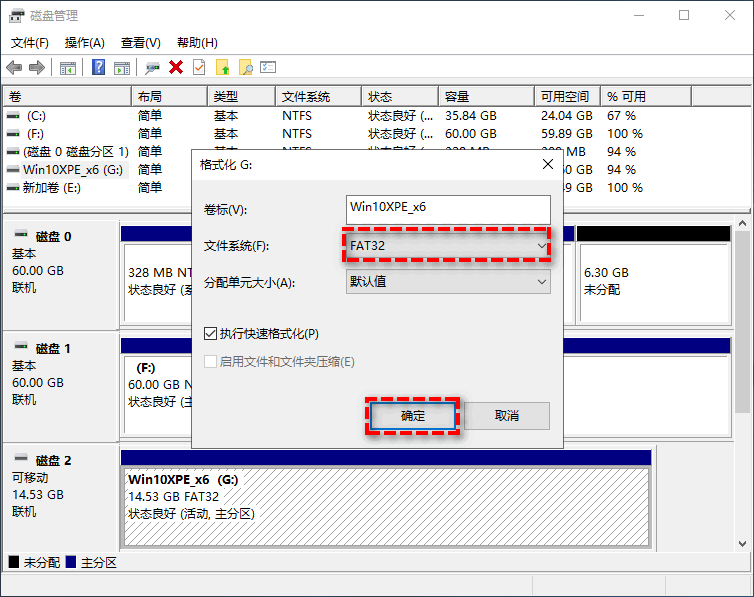Open the 查看(V) menu
This screenshot has width=754, height=597.
140,43
